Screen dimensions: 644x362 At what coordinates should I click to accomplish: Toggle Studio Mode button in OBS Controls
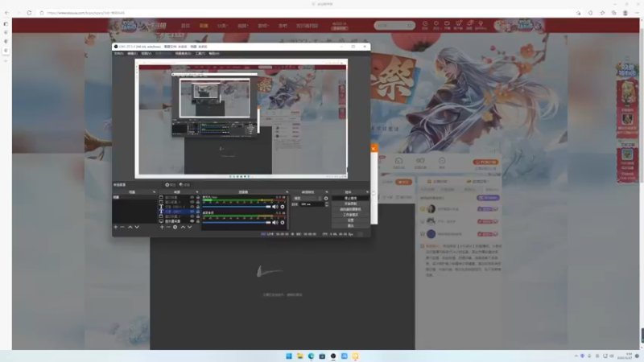click(350, 215)
